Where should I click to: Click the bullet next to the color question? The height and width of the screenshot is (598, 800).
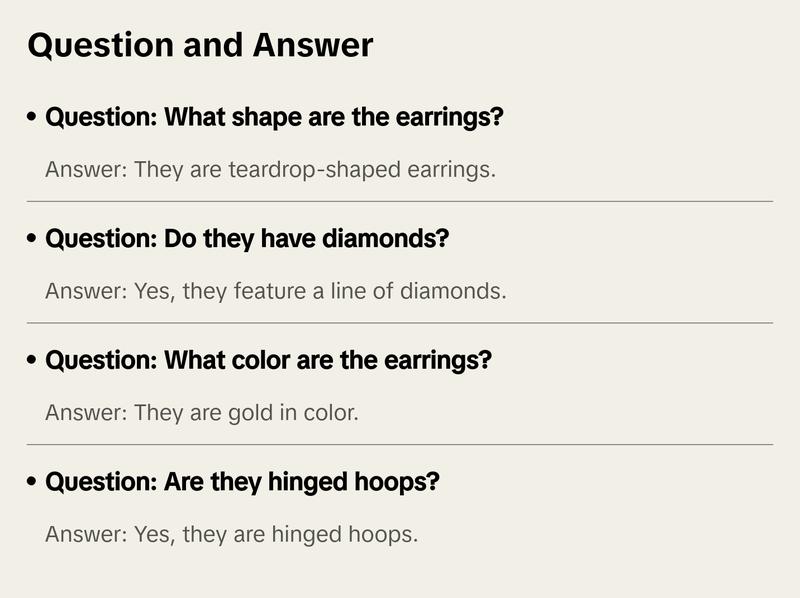tap(33, 360)
